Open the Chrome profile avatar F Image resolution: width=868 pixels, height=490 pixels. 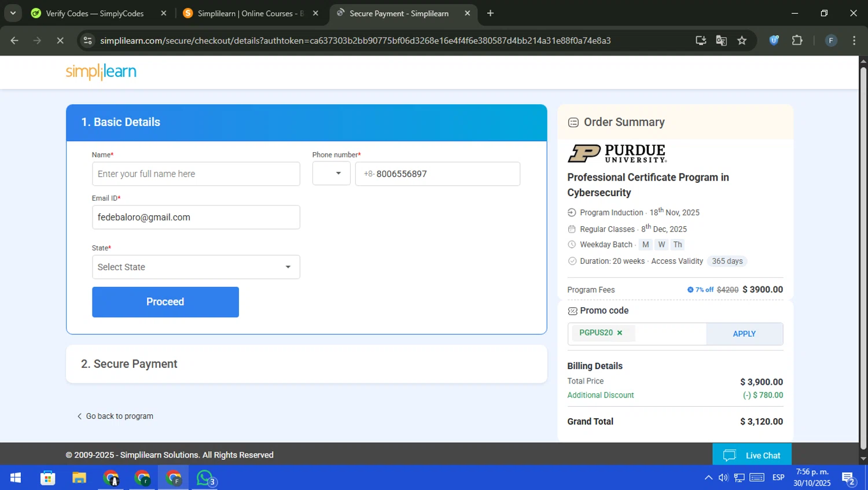tap(831, 40)
